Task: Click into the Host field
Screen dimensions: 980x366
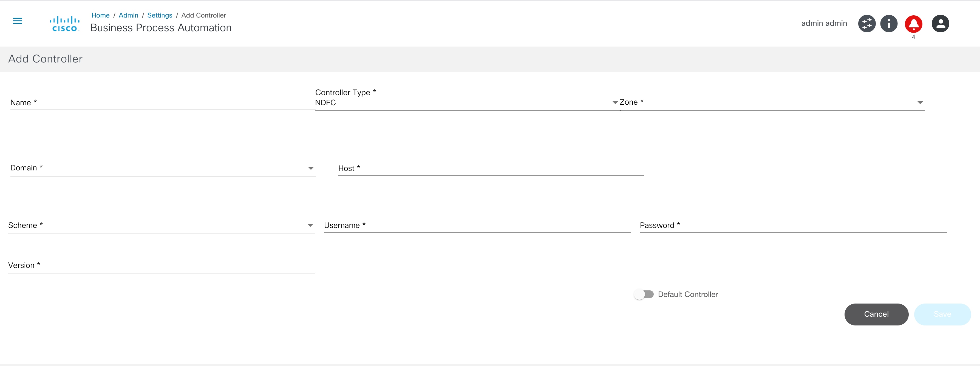Action: coord(491,168)
